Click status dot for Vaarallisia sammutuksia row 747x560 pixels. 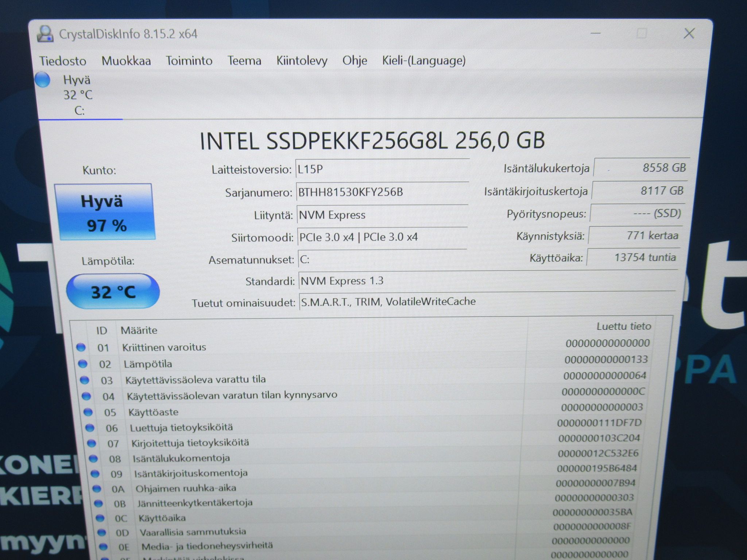click(x=102, y=533)
